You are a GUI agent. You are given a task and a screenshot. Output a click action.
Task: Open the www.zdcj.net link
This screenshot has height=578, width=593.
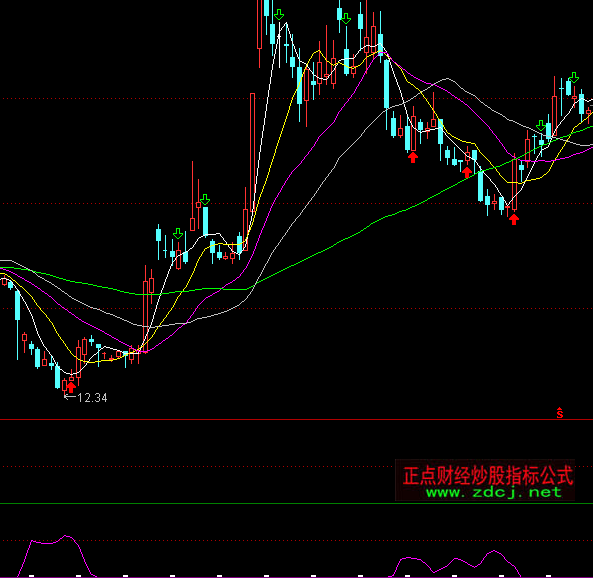(494, 493)
